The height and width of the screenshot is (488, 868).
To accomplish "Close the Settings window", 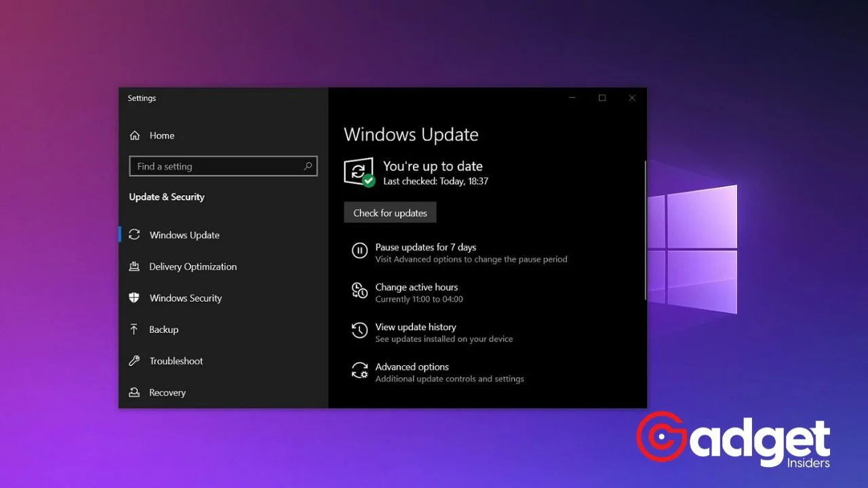I will click(x=632, y=98).
